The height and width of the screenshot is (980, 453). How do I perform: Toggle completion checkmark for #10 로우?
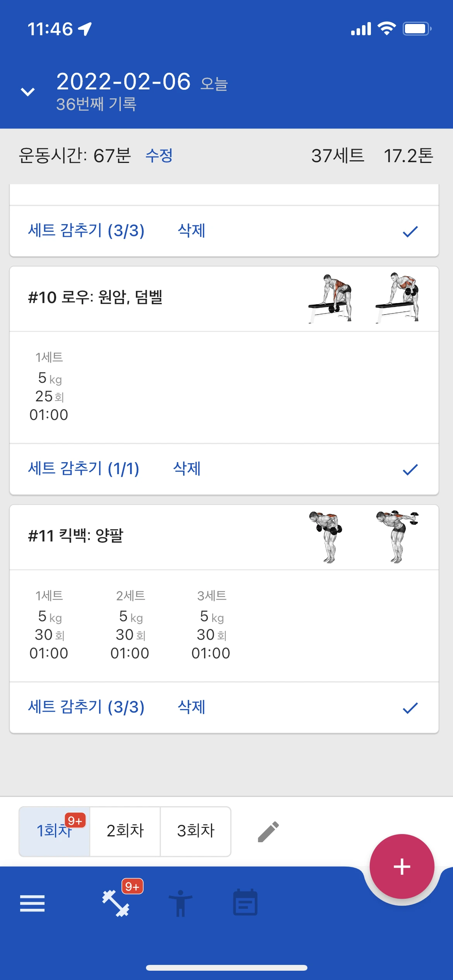click(x=410, y=469)
